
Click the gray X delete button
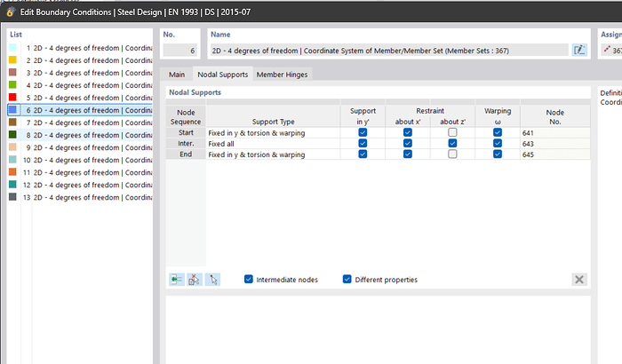(x=579, y=280)
